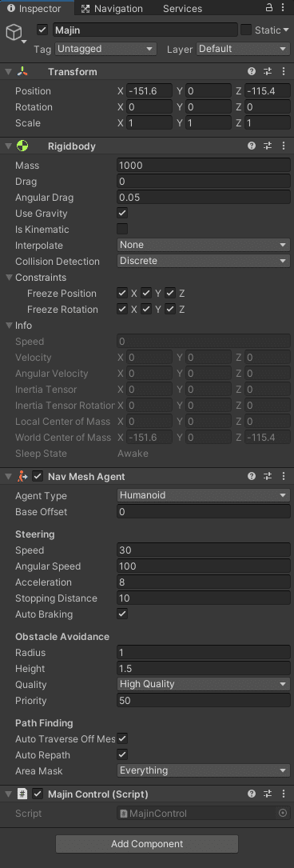This screenshot has width=294, height=868.
Task: Collapse the Constraints foldout
Action: coord(10,278)
